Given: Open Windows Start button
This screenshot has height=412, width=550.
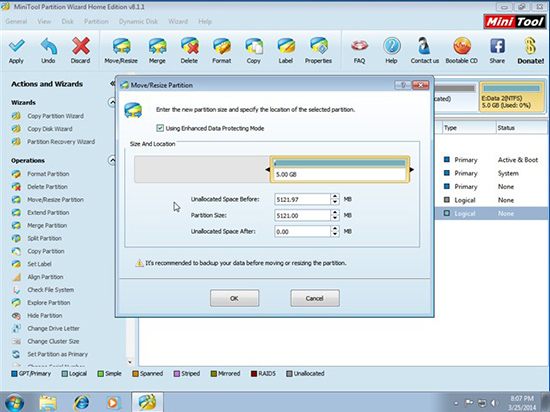Looking at the screenshot, I should (x=14, y=402).
